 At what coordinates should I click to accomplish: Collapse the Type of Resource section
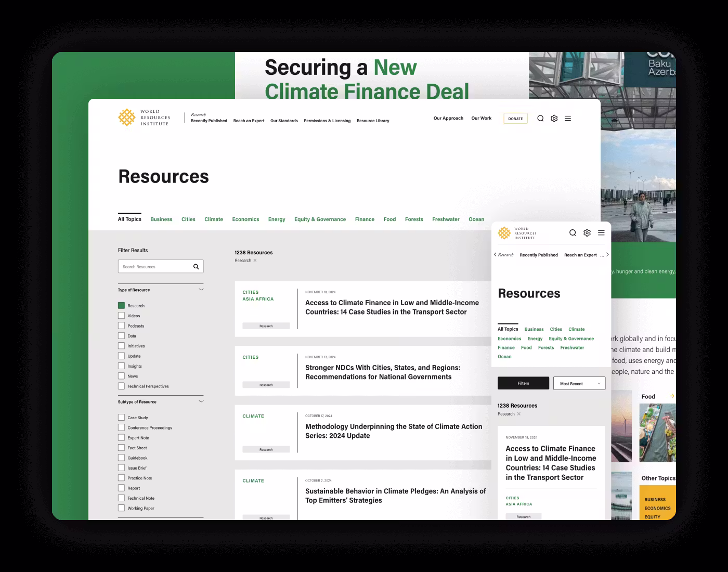pos(201,290)
